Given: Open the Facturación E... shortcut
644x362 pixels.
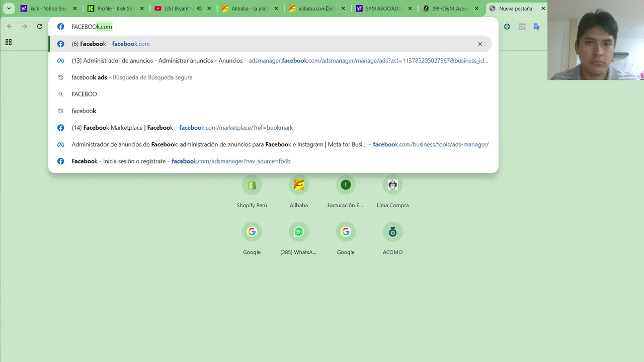Looking at the screenshot, I should point(346,191).
